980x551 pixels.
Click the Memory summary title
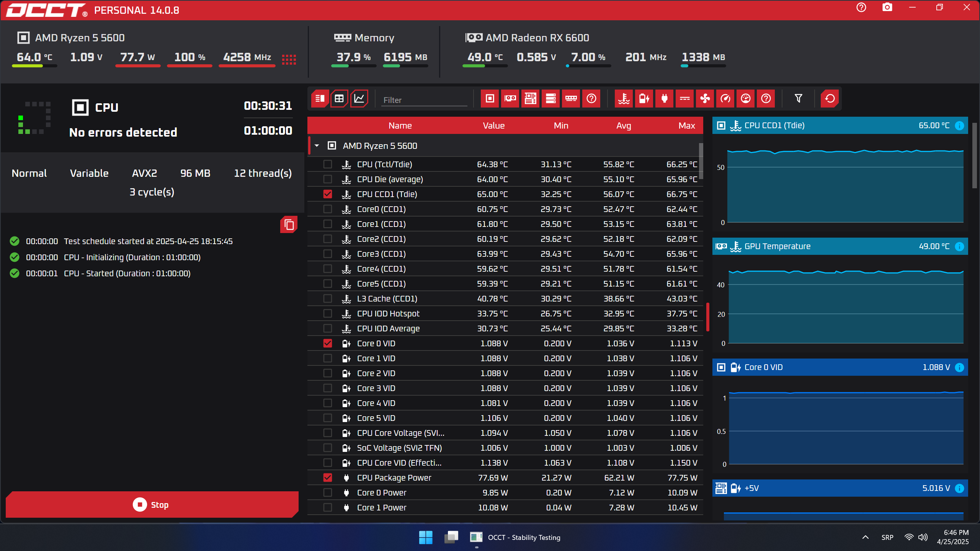tap(374, 38)
